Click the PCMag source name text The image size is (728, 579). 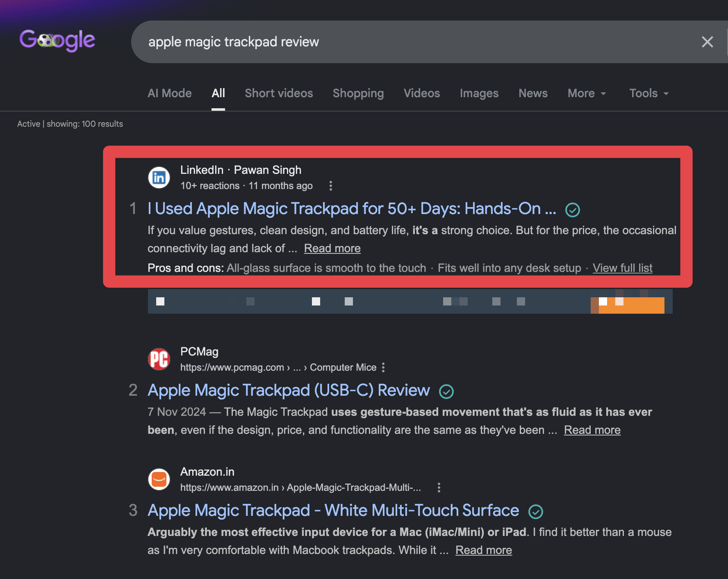[199, 351]
